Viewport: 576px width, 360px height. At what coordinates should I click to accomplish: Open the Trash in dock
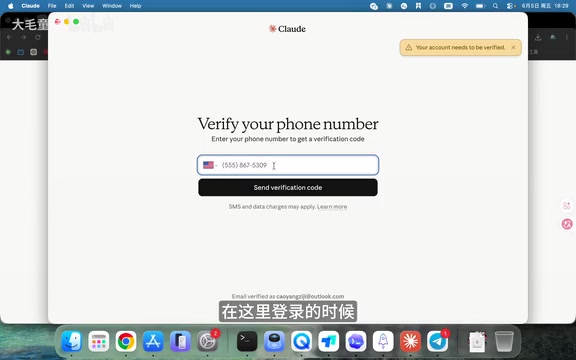tap(504, 341)
